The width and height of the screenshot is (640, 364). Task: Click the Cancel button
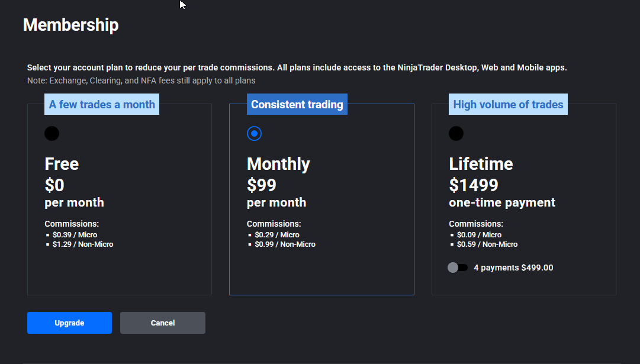162,323
